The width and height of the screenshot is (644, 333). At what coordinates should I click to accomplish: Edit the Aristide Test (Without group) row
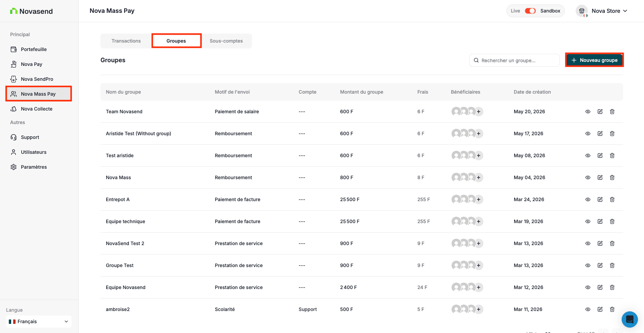pyautogui.click(x=600, y=134)
